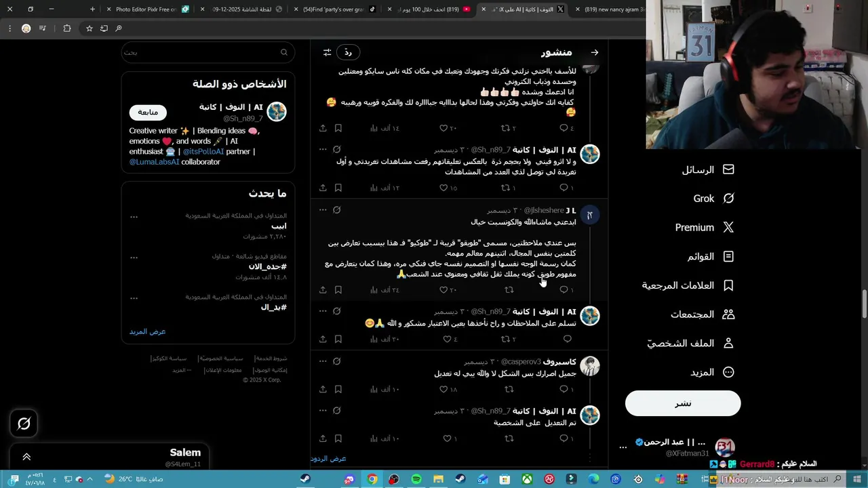Open Chrome from the taskbar
Screen dimensions: 868x488
point(372,479)
